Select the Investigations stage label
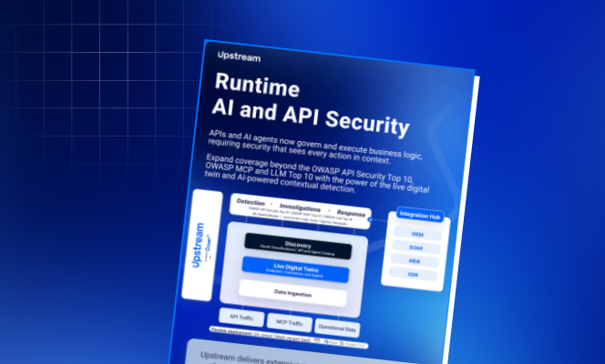 [x=300, y=207]
